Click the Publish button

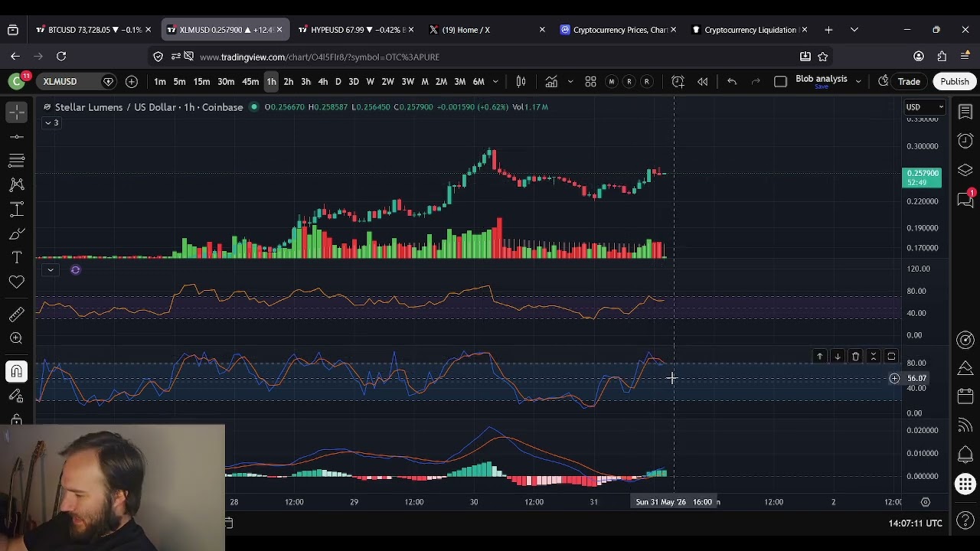955,81
